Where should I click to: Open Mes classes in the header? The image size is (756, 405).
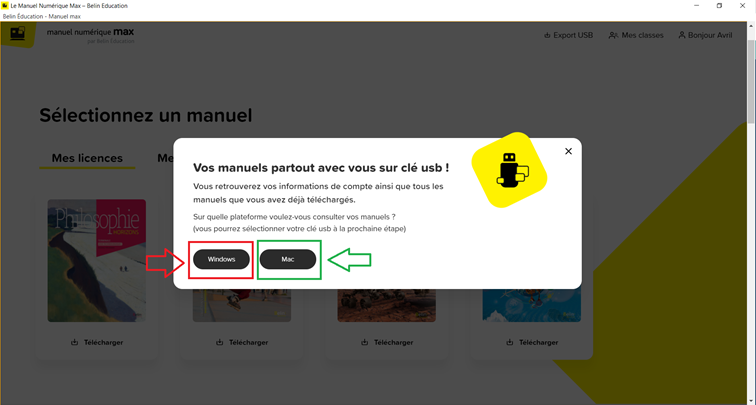(x=636, y=35)
